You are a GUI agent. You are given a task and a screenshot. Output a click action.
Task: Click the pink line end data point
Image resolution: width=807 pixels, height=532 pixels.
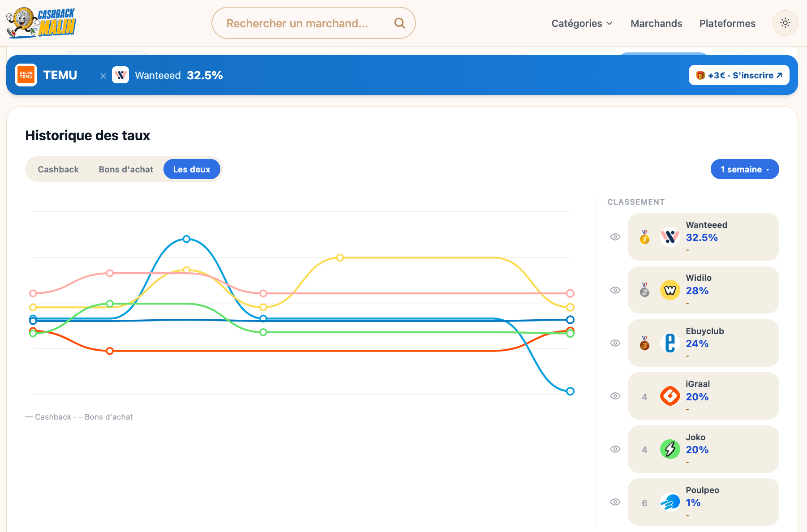[x=570, y=293]
